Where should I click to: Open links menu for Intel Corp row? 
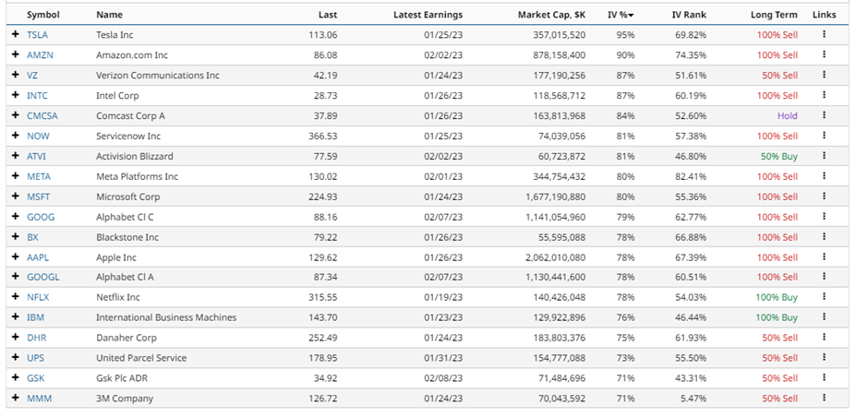[824, 95]
